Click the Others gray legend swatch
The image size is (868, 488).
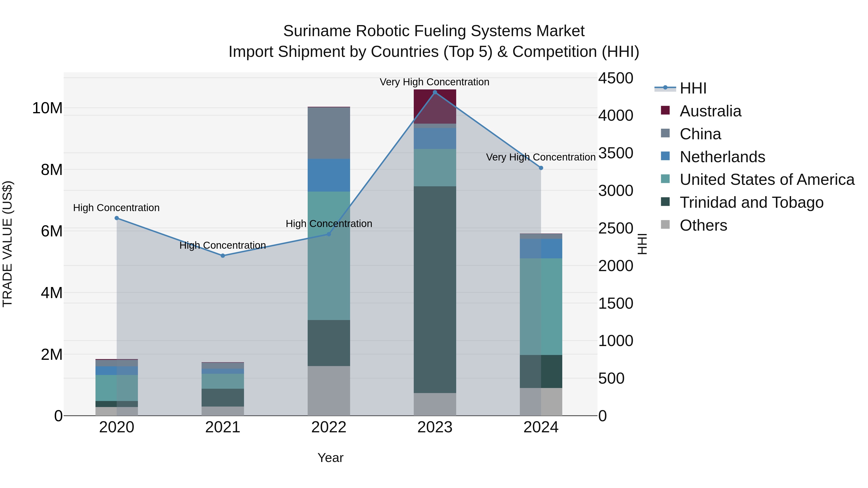(665, 224)
